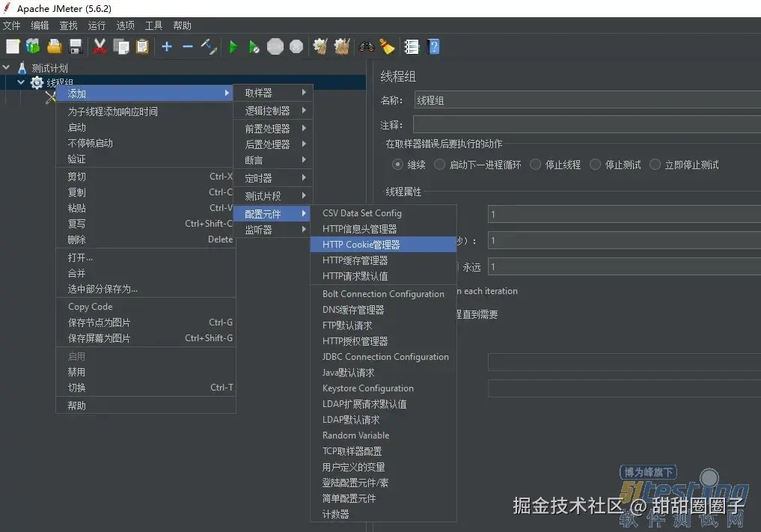This screenshot has height=532, width=761.
Task: Open the 选项 menu
Action: pos(125,25)
